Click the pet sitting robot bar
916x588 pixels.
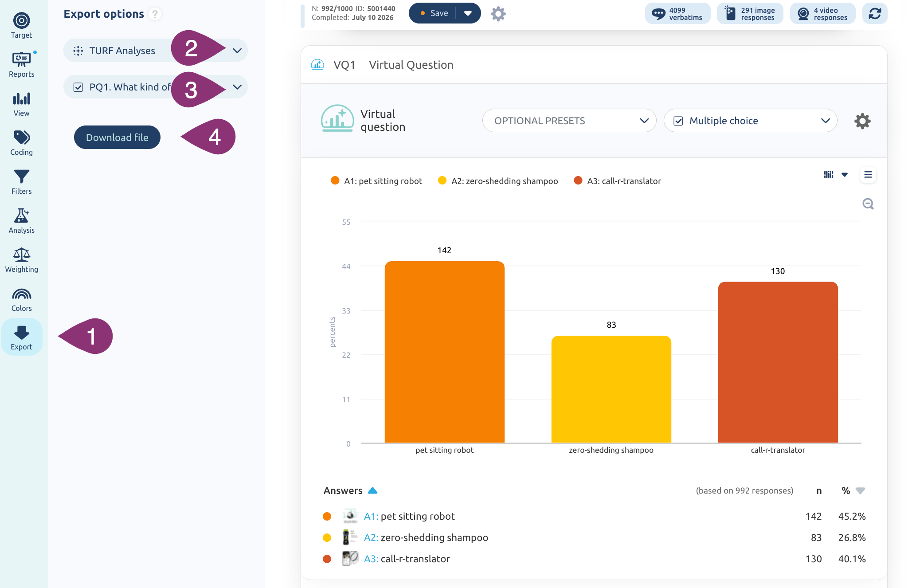click(x=444, y=352)
